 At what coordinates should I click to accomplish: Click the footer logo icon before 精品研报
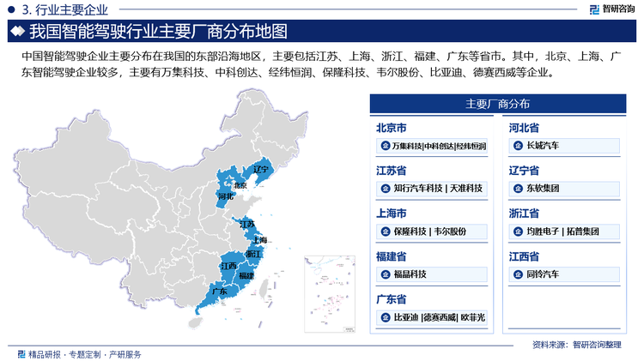[x=21, y=354]
